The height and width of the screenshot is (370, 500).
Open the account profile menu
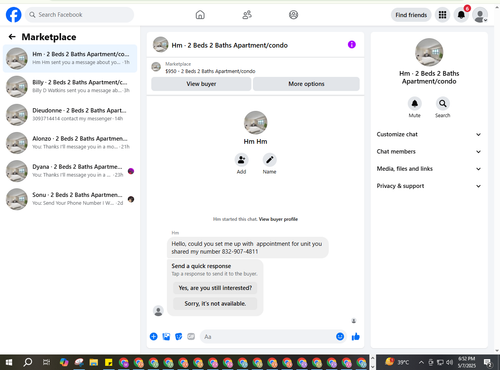pyautogui.click(x=480, y=15)
